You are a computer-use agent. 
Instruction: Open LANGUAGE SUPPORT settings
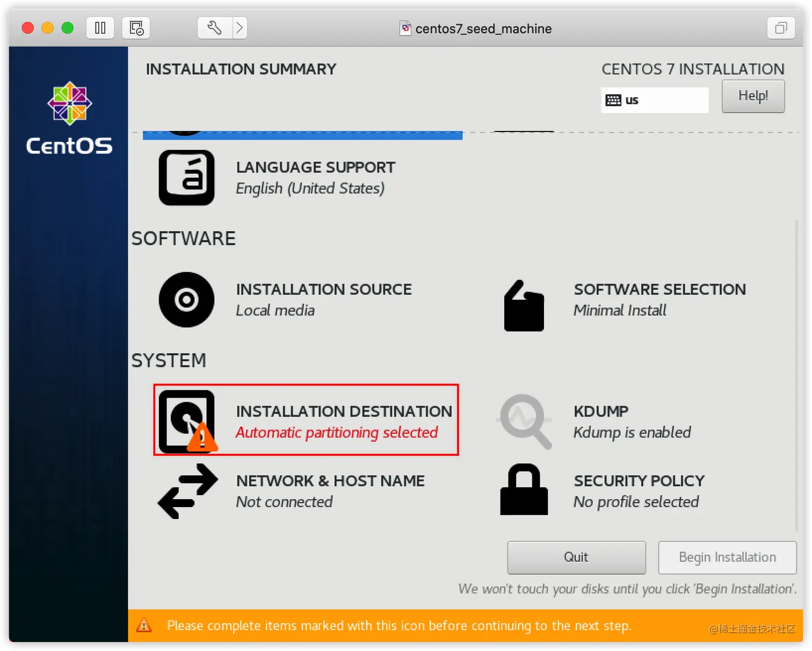point(316,167)
